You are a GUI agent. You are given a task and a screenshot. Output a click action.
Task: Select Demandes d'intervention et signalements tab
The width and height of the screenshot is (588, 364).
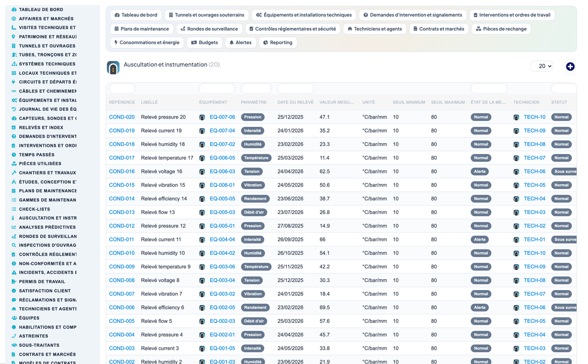click(x=413, y=15)
